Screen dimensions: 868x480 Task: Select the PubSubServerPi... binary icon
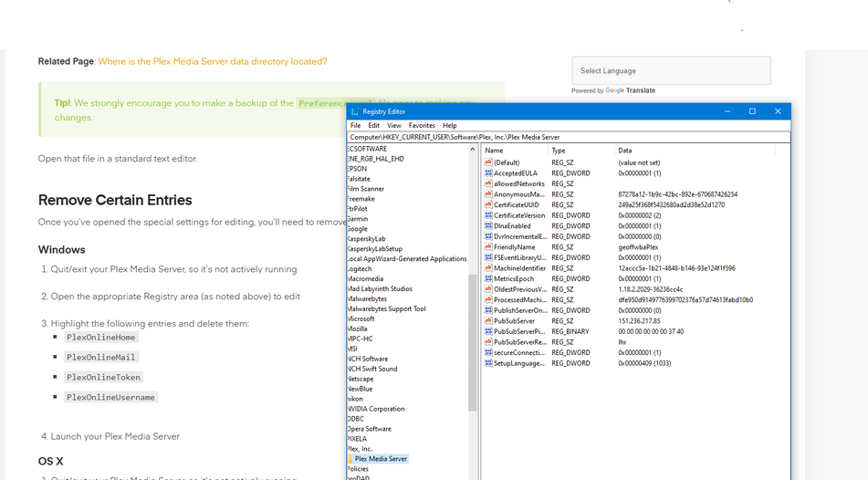click(x=488, y=331)
